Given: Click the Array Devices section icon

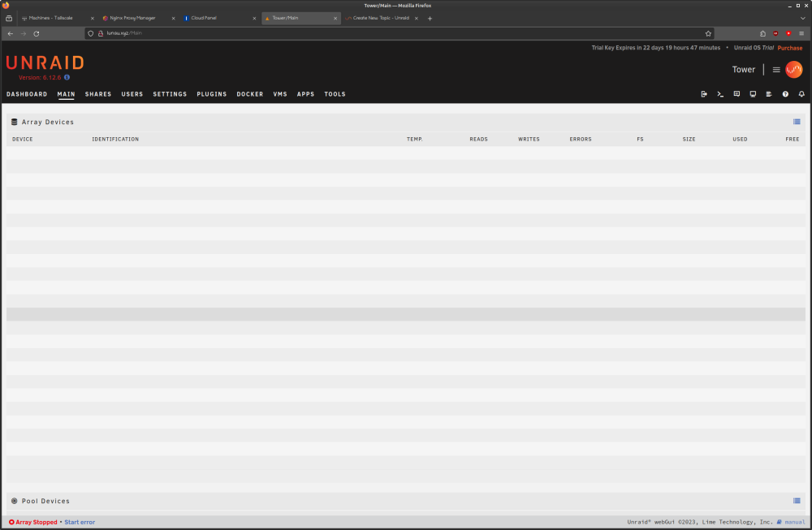Looking at the screenshot, I should 15,122.
